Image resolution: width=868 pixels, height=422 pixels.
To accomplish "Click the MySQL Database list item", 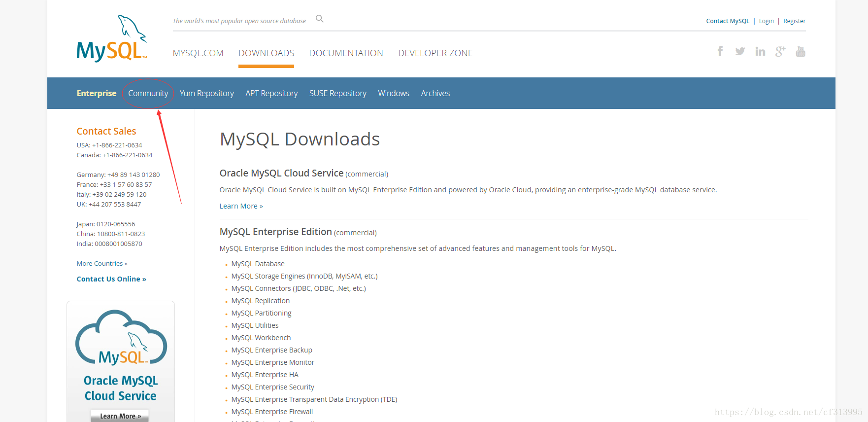I will coord(258,264).
